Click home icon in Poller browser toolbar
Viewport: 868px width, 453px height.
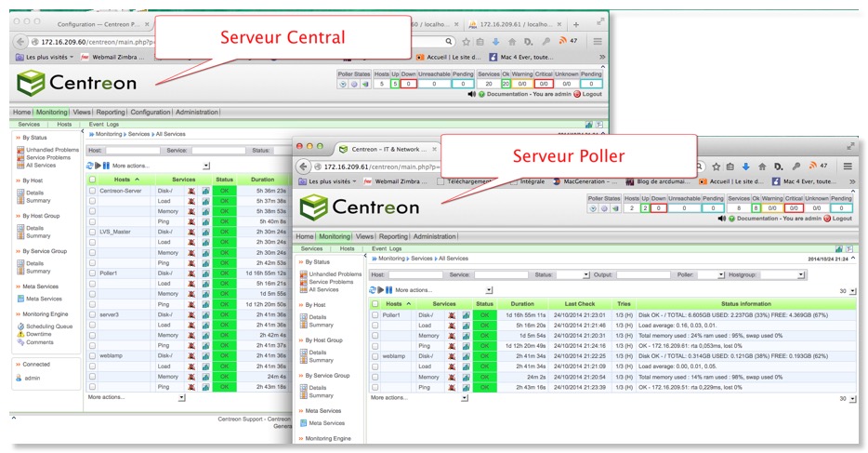pos(762,167)
